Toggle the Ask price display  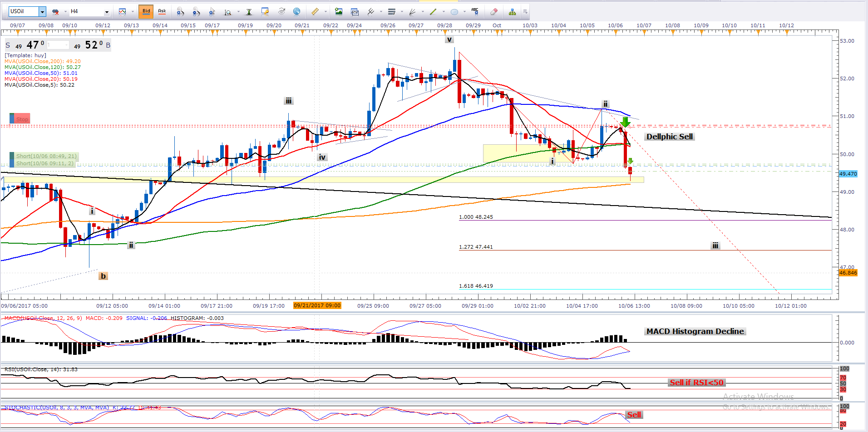click(162, 11)
